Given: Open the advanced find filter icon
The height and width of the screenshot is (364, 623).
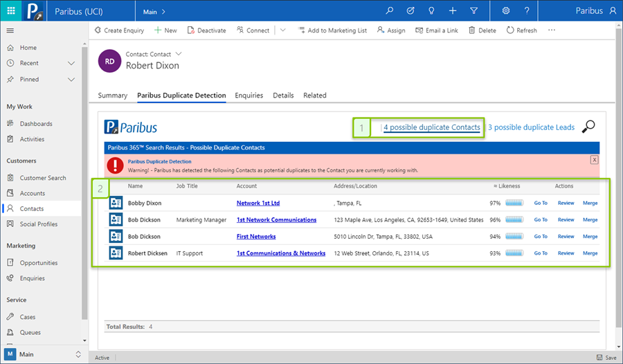Looking at the screenshot, I should coord(473,11).
